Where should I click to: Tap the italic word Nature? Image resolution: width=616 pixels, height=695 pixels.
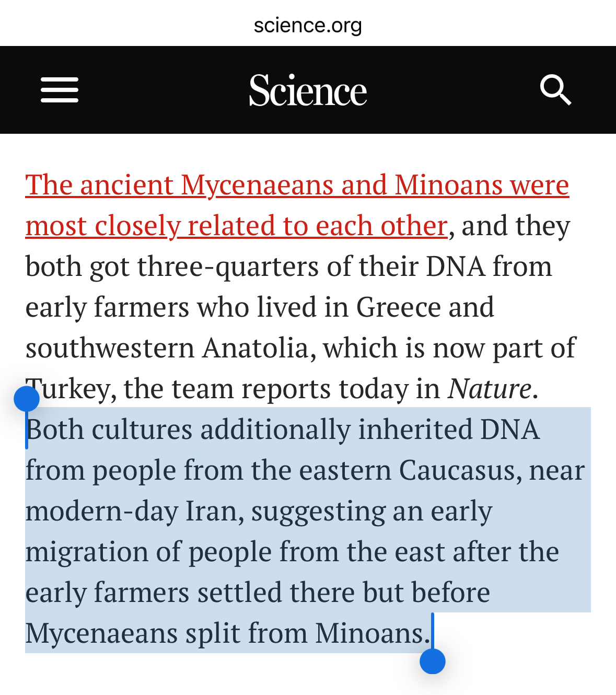pyautogui.click(x=490, y=389)
